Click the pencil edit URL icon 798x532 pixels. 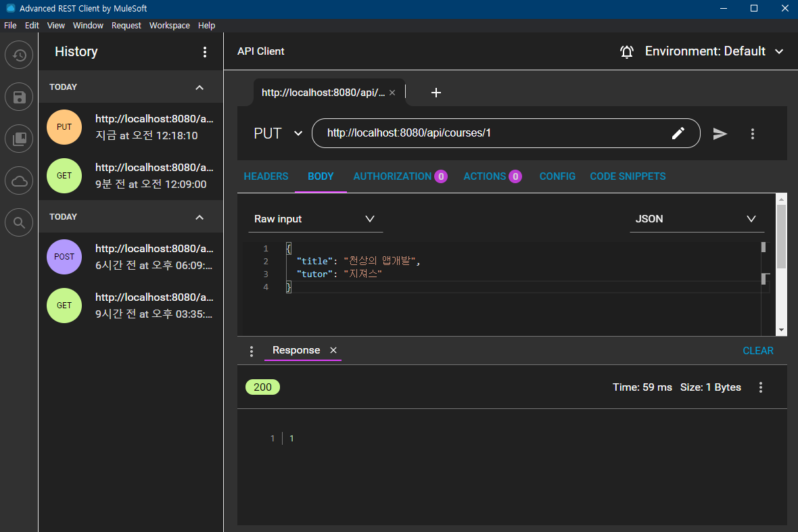678,133
